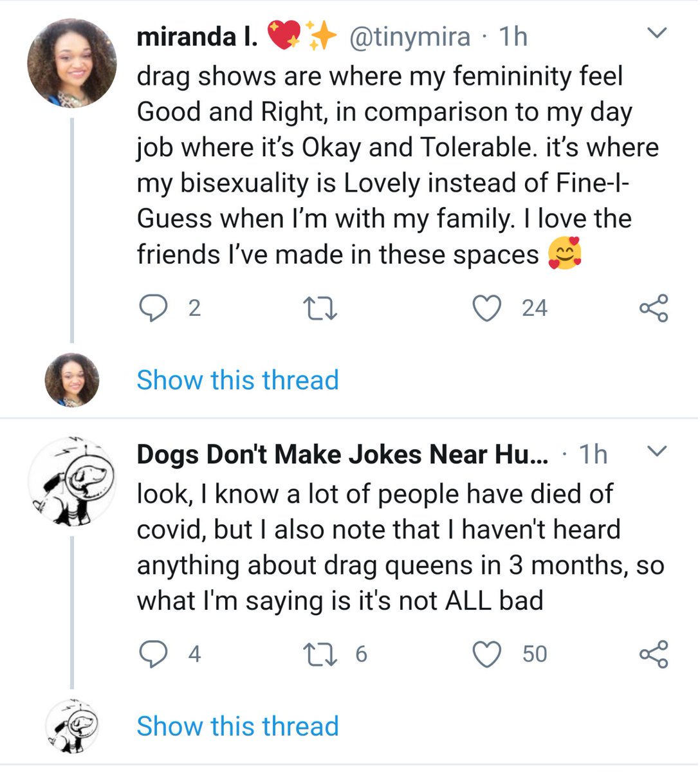Reply to the Dogs Don't Make Jokes tweet
Screen dimensions: 700x772
[x=152, y=654]
